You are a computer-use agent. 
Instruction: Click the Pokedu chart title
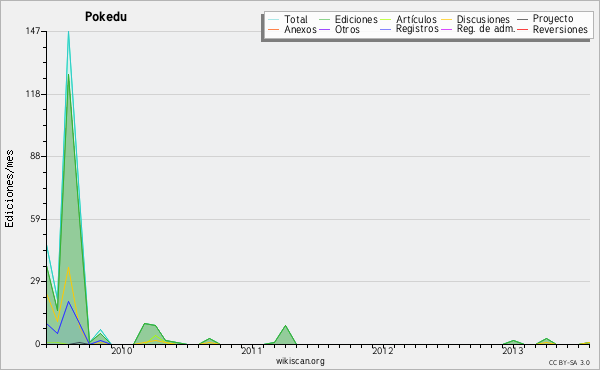[106, 17]
